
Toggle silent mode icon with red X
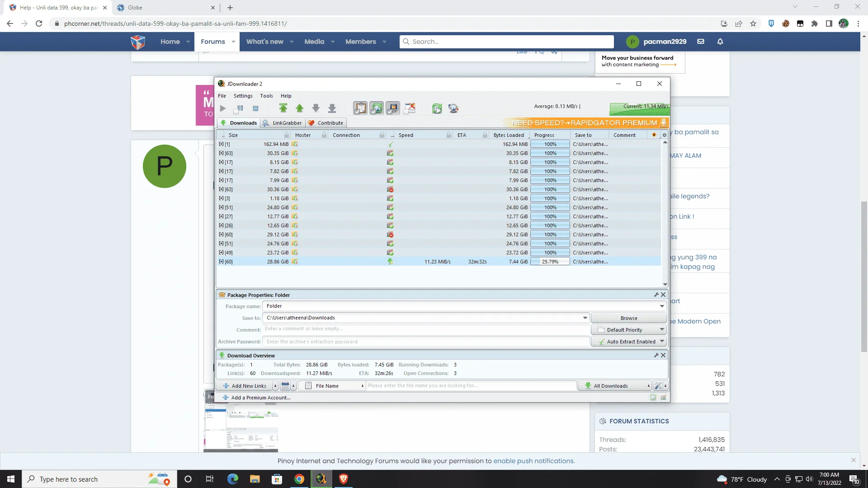point(410,108)
